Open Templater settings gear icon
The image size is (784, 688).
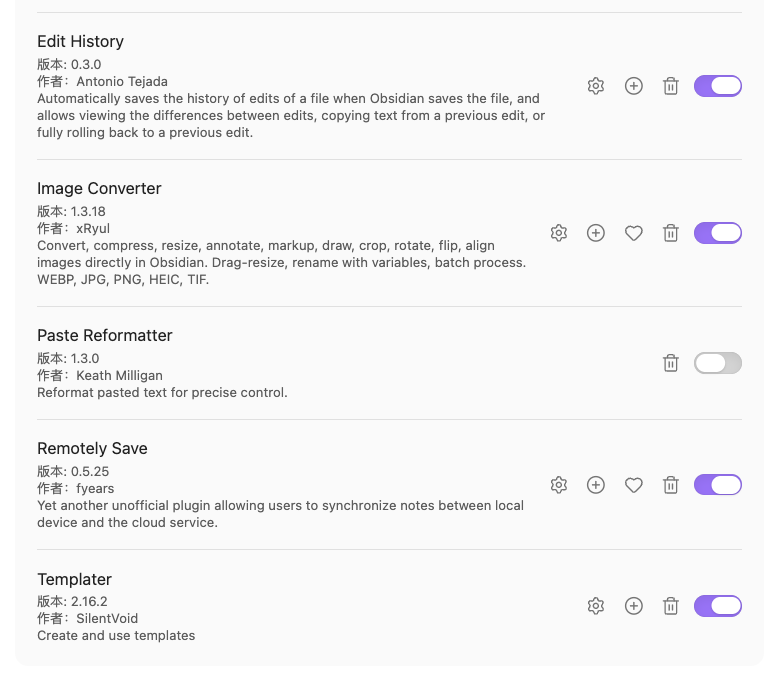(x=596, y=606)
